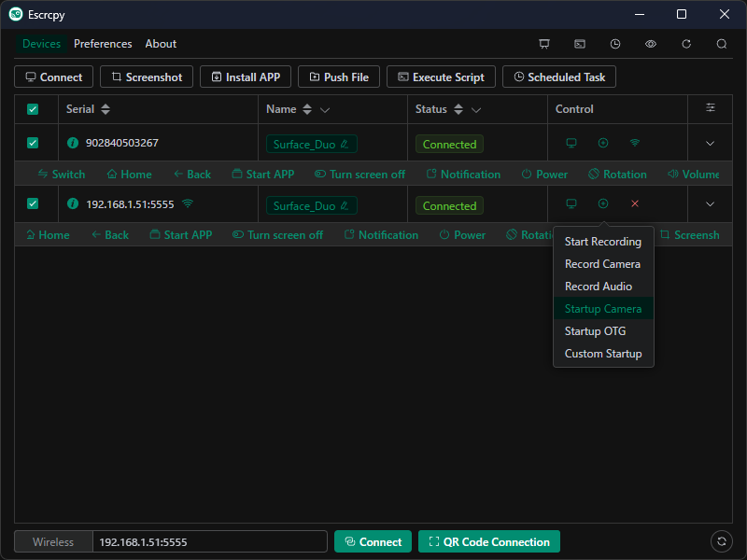Screen dimensions: 747x560
Task: Switch to the Preferences tab
Action: (x=103, y=44)
